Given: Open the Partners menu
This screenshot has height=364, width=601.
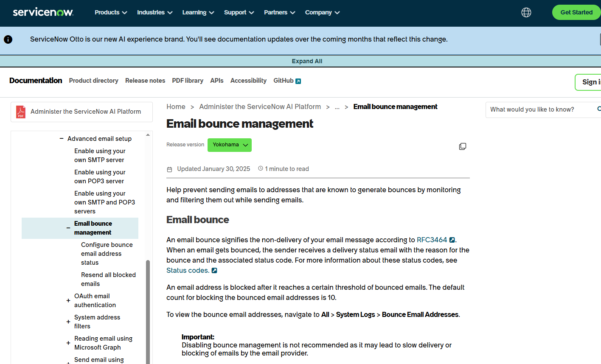Looking at the screenshot, I should point(279,12).
